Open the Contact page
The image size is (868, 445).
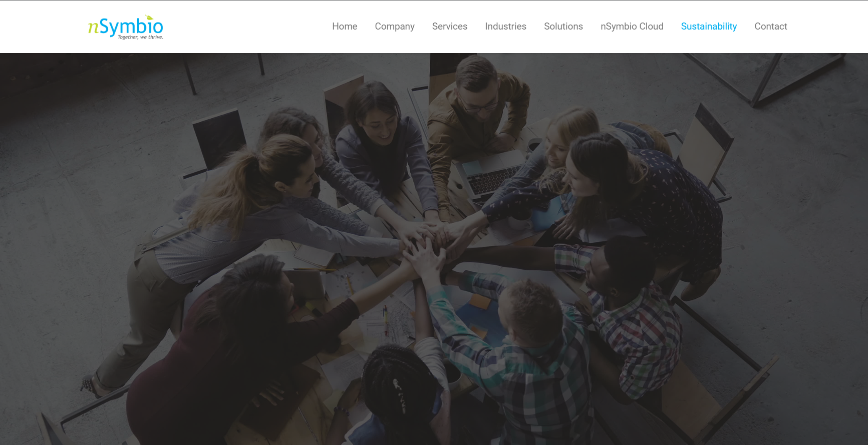(x=771, y=27)
